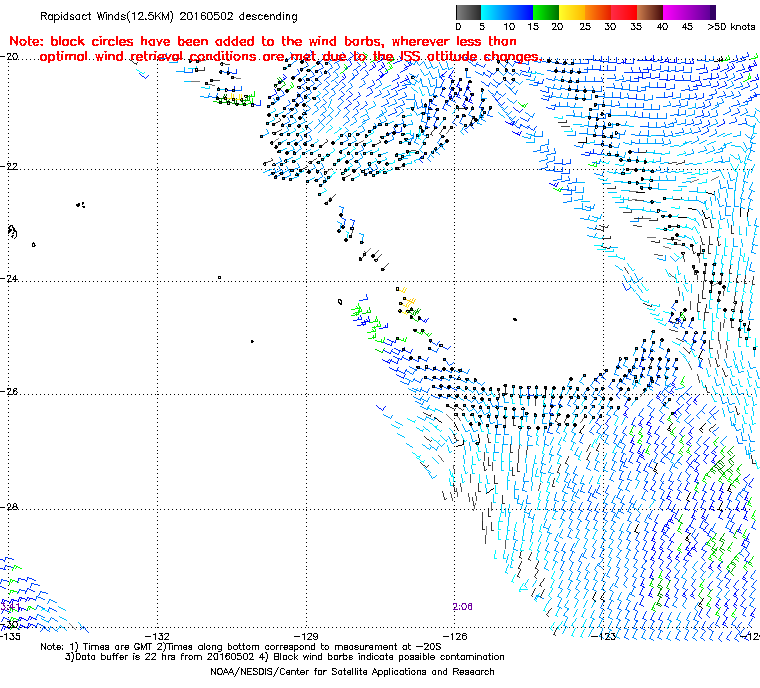The width and height of the screenshot is (760, 688).
Task: Click the red 'optimal wind retrieval conditions' line
Action: point(290,57)
